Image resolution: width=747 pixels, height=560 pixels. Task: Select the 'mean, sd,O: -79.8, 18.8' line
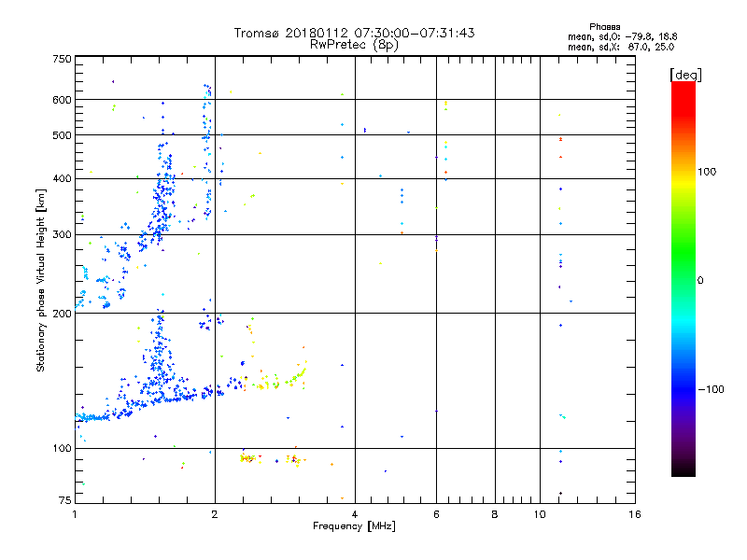click(x=622, y=36)
